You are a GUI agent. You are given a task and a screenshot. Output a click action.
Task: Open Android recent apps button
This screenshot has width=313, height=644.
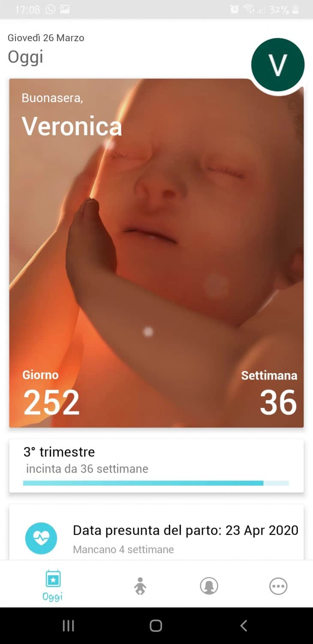pyautogui.click(x=69, y=626)
